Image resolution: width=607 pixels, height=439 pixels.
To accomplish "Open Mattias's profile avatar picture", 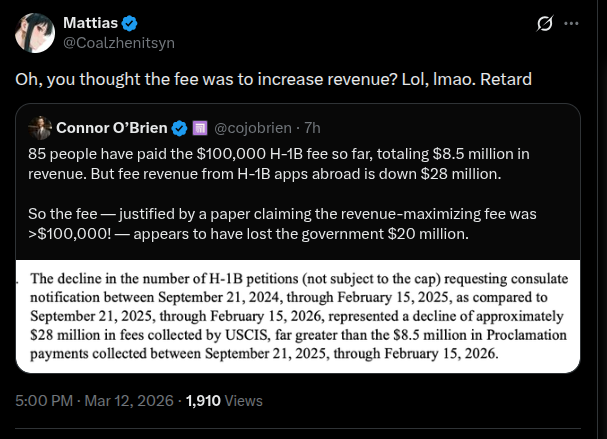I will (35, 33).
